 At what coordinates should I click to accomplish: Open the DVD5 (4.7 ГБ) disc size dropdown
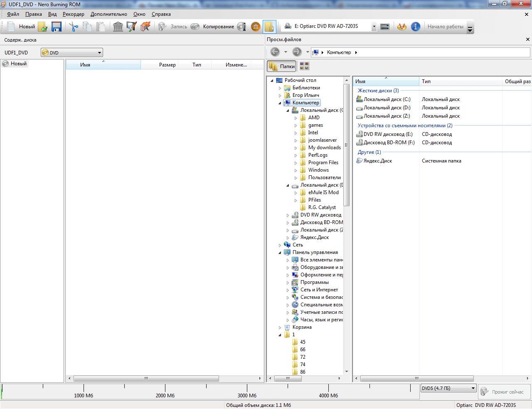(473, 389)
